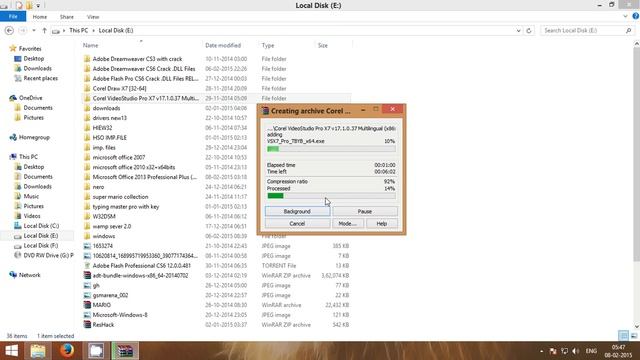
Task: Select the HSO IMP.FILE folder
Action: 109,138
